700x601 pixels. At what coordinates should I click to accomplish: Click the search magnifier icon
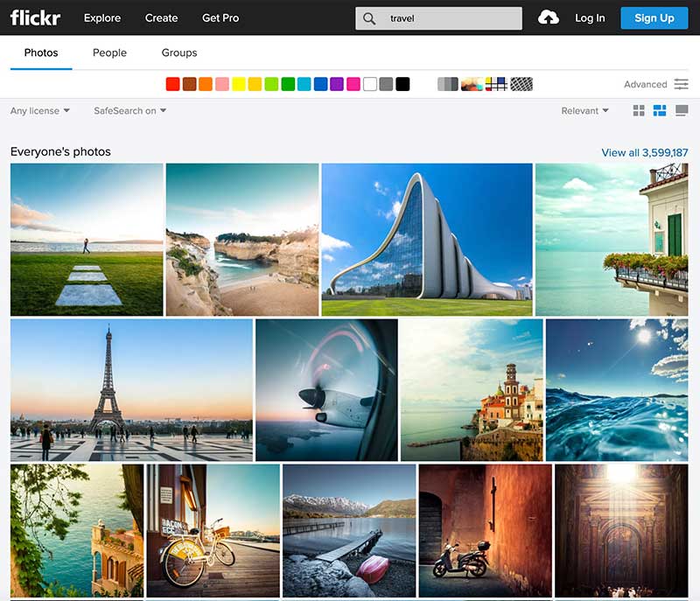tap(370, 17)
